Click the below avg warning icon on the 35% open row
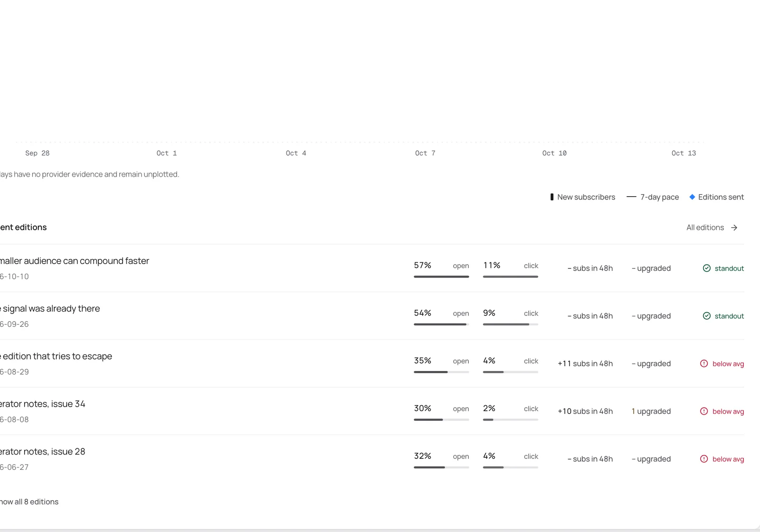This screenshot has width=760, height=532. coord(704,363)
